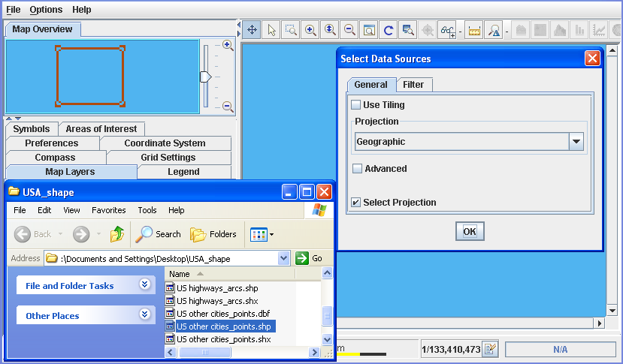The height and width of the screenshot is (364, 623).
Task: Enable the Use Tiling checkbox
Action: click(x=356, y=105)
